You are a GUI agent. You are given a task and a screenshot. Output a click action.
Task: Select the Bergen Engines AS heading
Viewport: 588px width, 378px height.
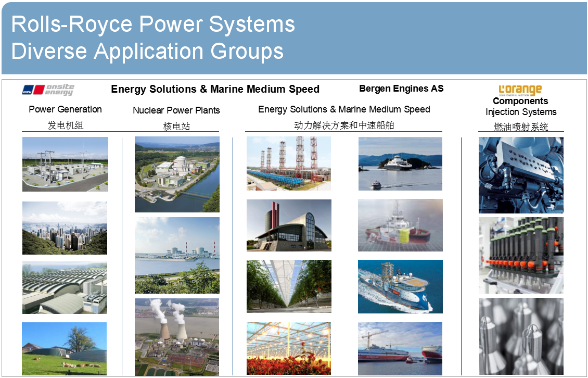pyautogui.click(x=401, y=89)
